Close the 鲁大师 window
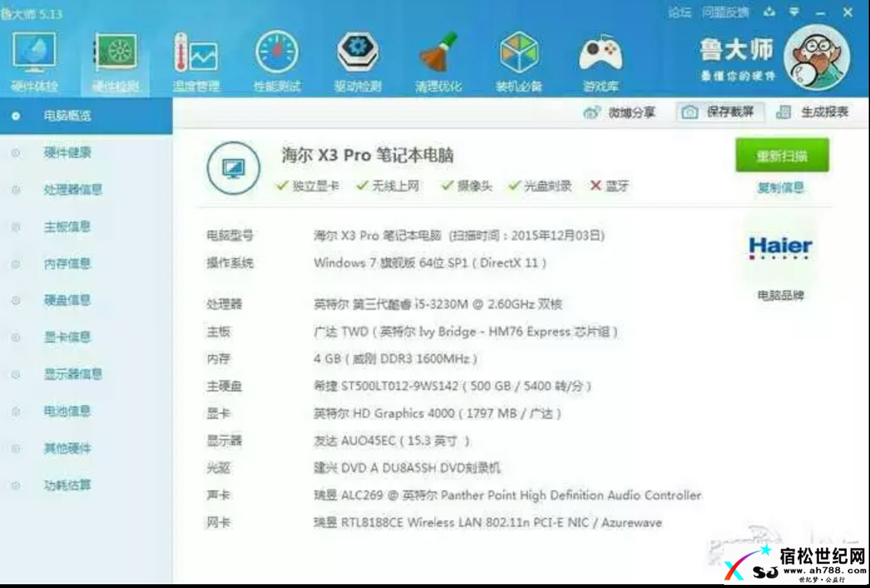This screenshot has width=870, height=588. (848, 12)
